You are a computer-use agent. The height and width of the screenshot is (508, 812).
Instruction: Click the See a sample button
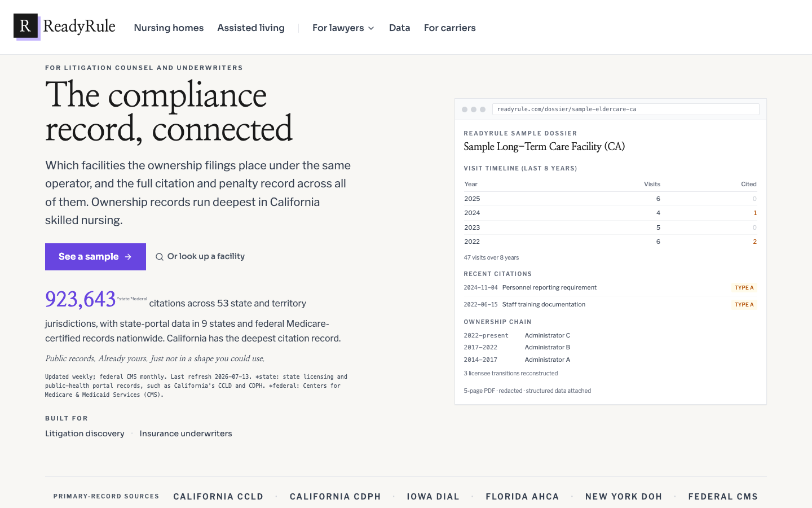pyautogui.click(x=95, y=257)
